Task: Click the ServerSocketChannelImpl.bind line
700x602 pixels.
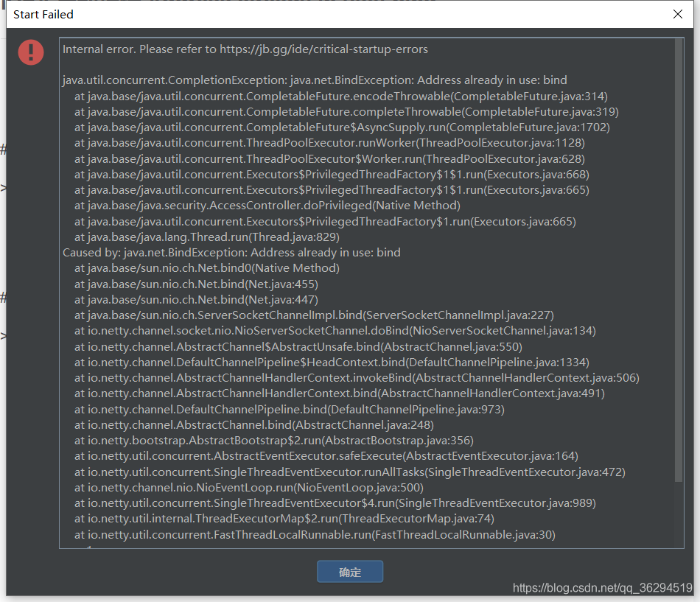Action: click(x=314, y=315)
